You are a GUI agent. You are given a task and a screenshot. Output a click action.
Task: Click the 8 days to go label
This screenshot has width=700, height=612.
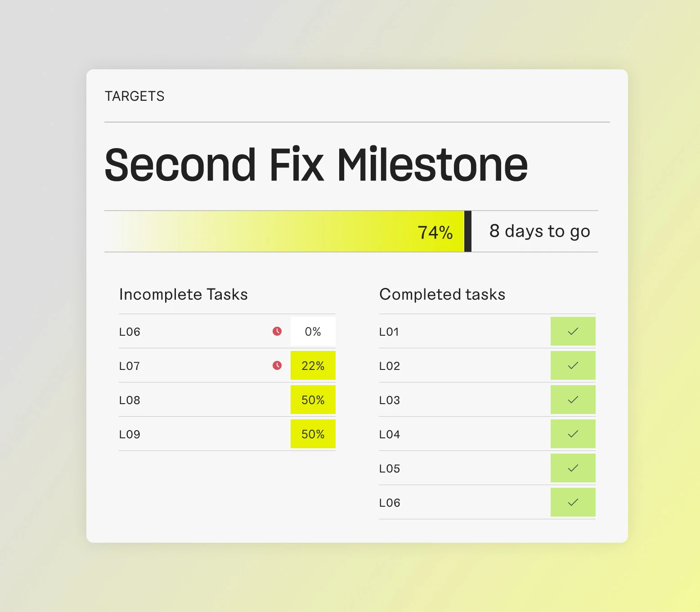point(539,231)
